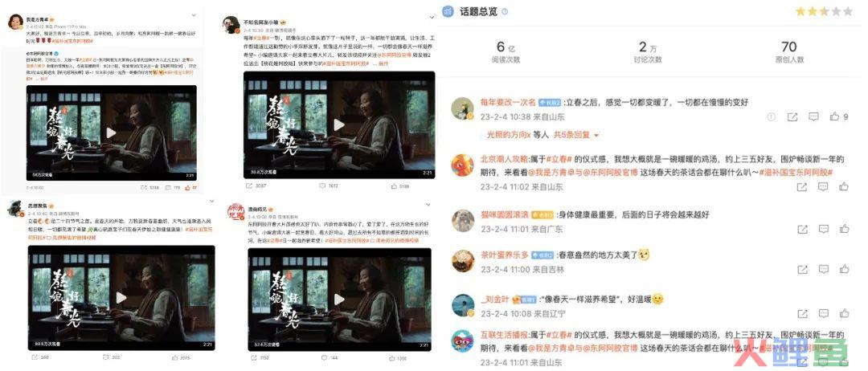Viewport: 868px width, 371px height.
Task: Repost 茶叶蛋养乐多's comment
Action: click(801, 269)
